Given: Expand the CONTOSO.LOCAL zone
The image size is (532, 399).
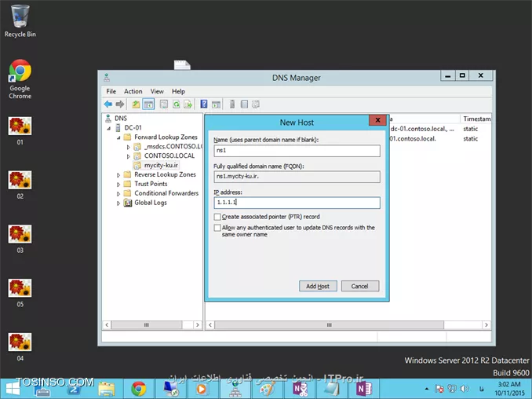Looking at the screenshot, I should [128, 156].
